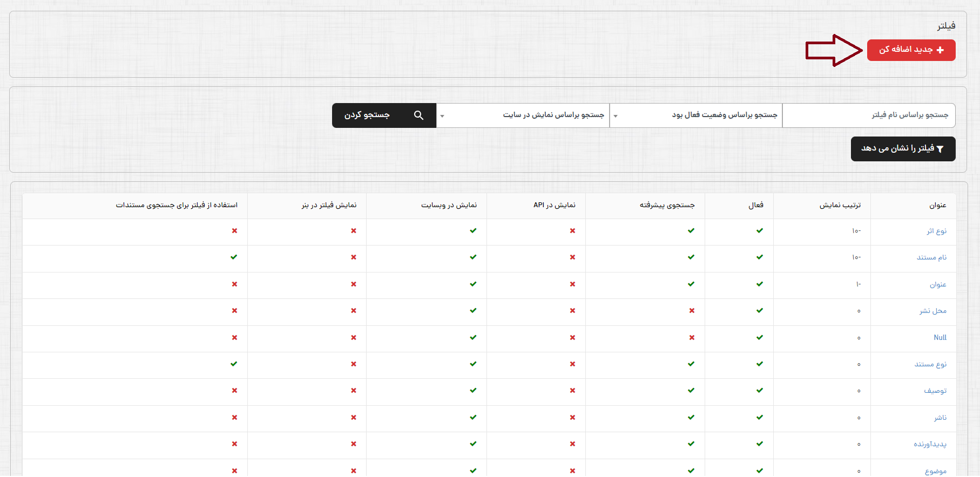Click red cross under جستجوی پیشرفته for محل نشر
The width and height of the screenshot is (980, 477).
click(x=692, y=311)
